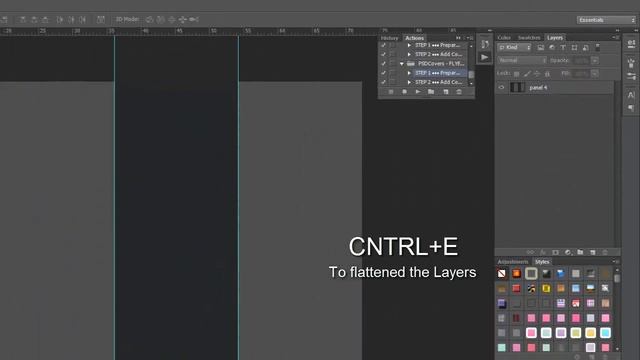Create new fill or adjustment layer

[x=568, y=252]
